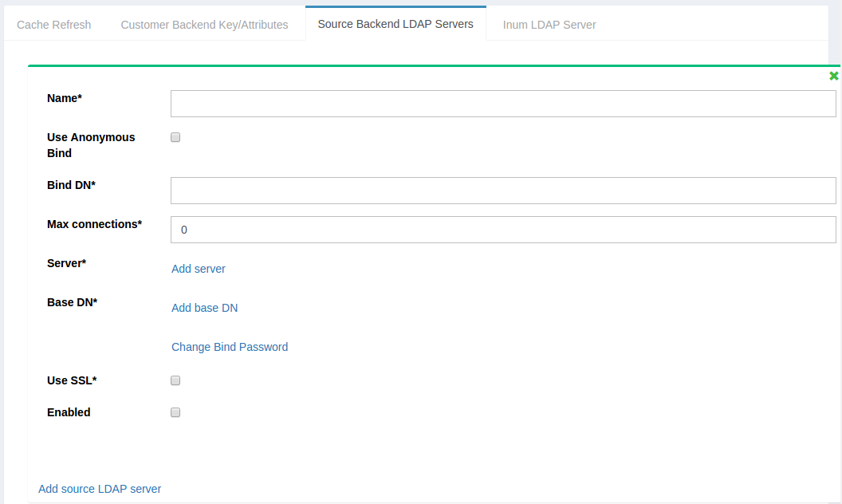Switch to the Inum LDAP Server tab
The width and height of the screenshot is (842, 504).
tap(549, 25)
